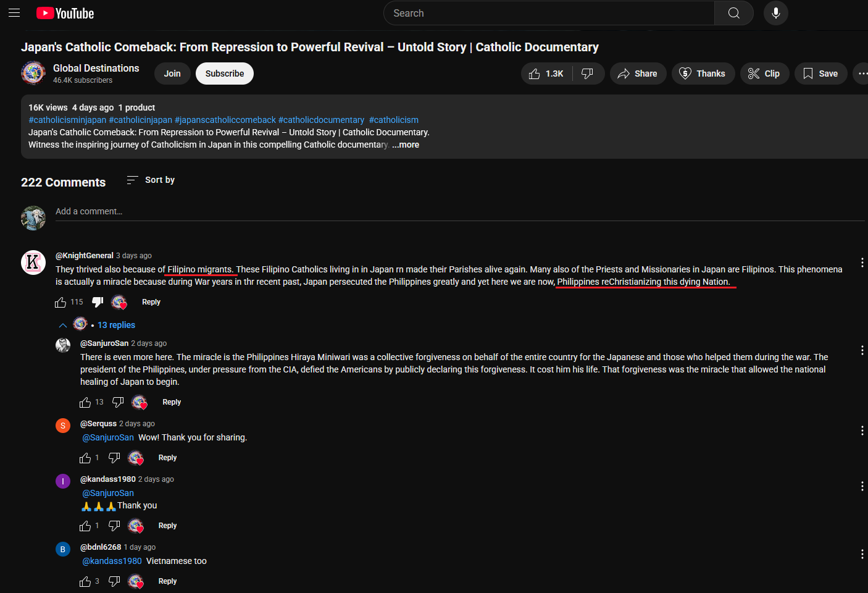This screenshot has width=868, height=593.
Task: Share the video
Action: pos(638,74)
